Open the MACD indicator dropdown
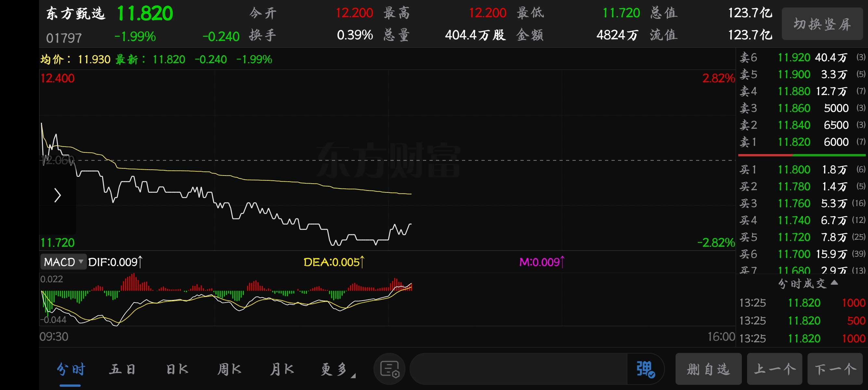This screenshot has height=390, width=868. click(x=63, y=262)
